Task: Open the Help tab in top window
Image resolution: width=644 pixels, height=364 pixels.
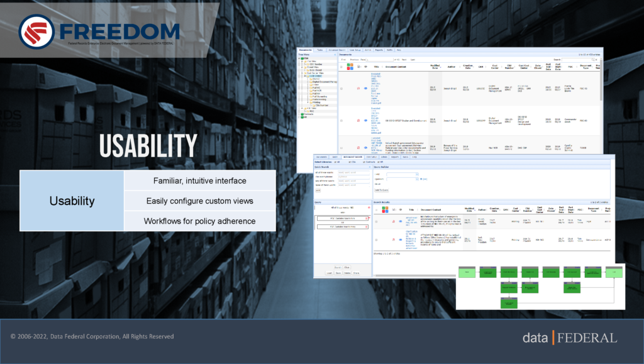Action: click(x=399, y=50)
